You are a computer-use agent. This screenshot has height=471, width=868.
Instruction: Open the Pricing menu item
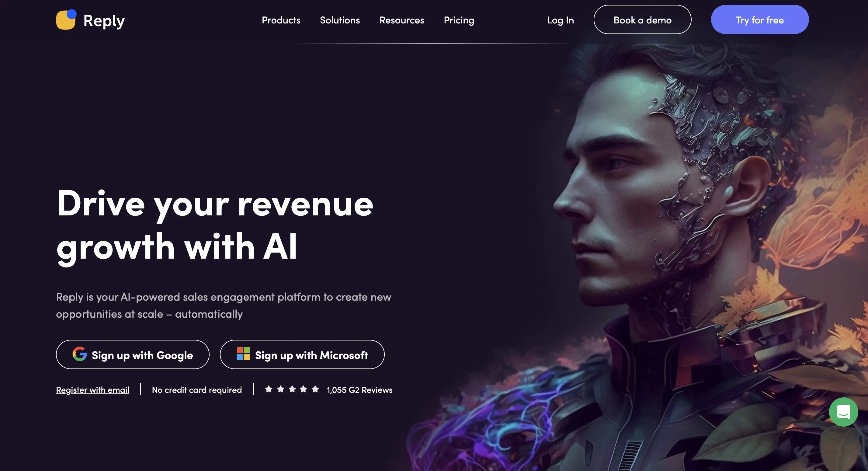[x=459, y=19]
